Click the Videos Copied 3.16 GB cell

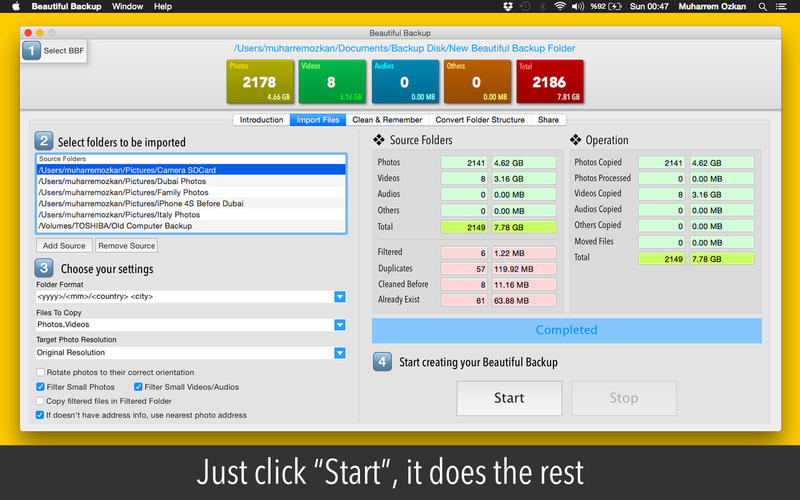point(721,194)
